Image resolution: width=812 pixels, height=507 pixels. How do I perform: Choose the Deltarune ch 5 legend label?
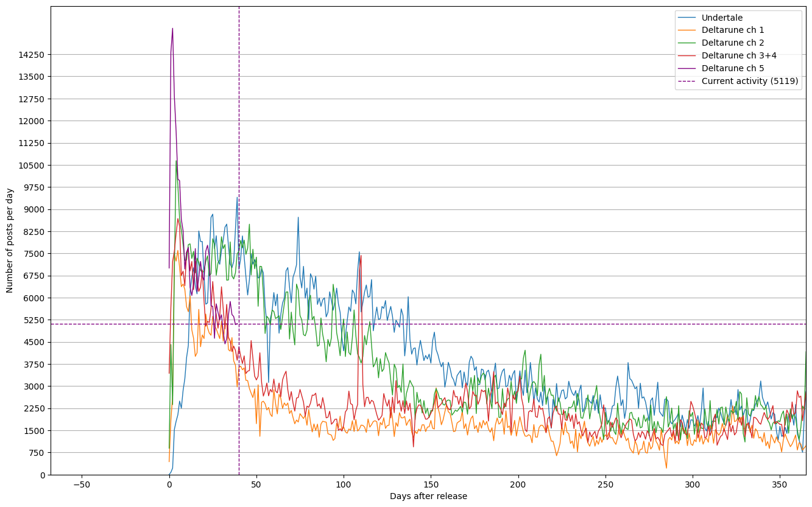(733, 68)
